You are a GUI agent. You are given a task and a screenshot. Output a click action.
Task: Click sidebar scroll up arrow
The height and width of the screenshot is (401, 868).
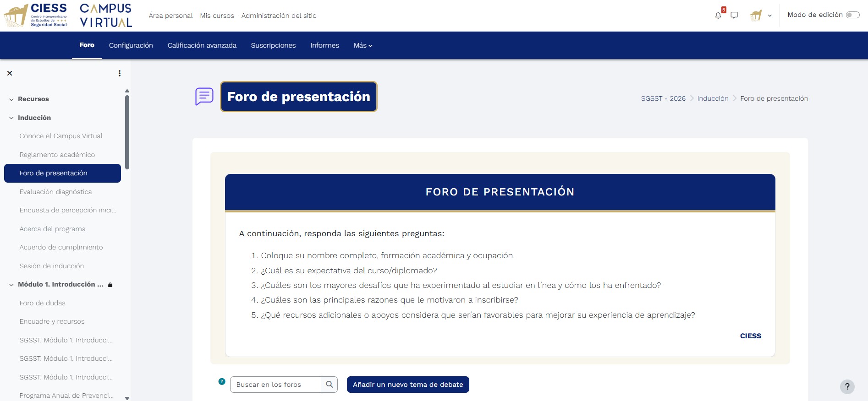(x=127, y=91)
